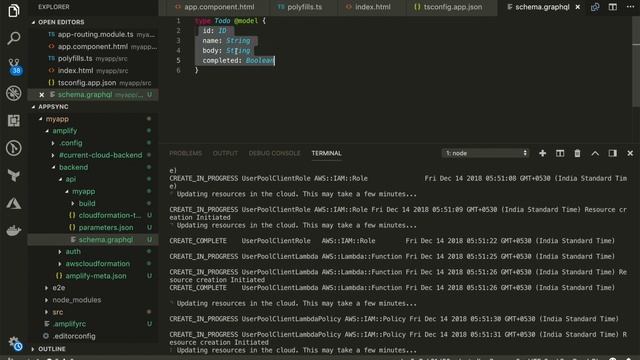Split the terminal panel
640x360 pixels.
click(x=560, y=153)
